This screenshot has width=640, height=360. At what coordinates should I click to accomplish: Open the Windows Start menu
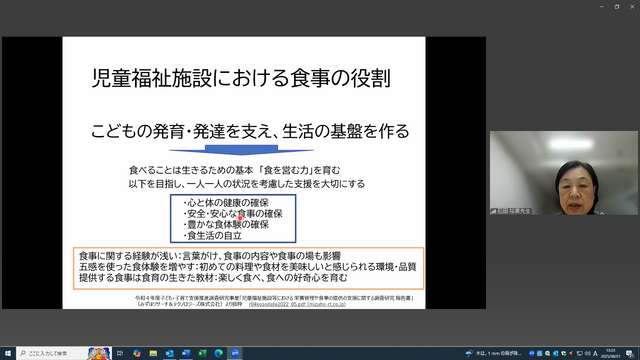pyautogui.click(x=8, y=353)
